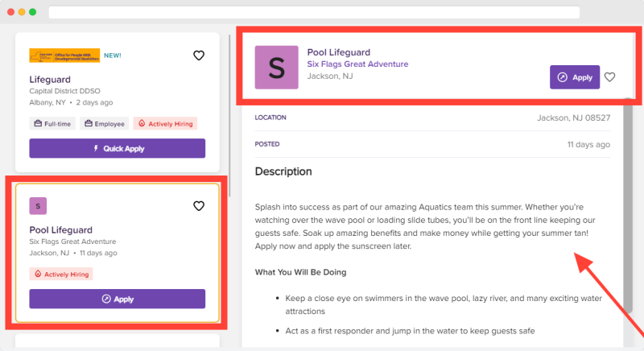Favorite the Pool Lifeguard card heart
Screen dimensions: 644x351
pyautogui.click(x=199, y=205)
